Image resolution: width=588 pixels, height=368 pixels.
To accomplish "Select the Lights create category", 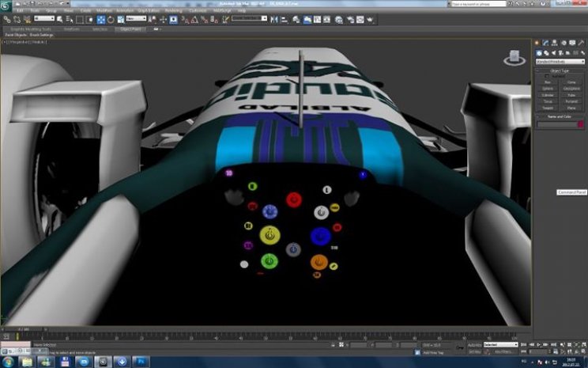I will point(554,53).
